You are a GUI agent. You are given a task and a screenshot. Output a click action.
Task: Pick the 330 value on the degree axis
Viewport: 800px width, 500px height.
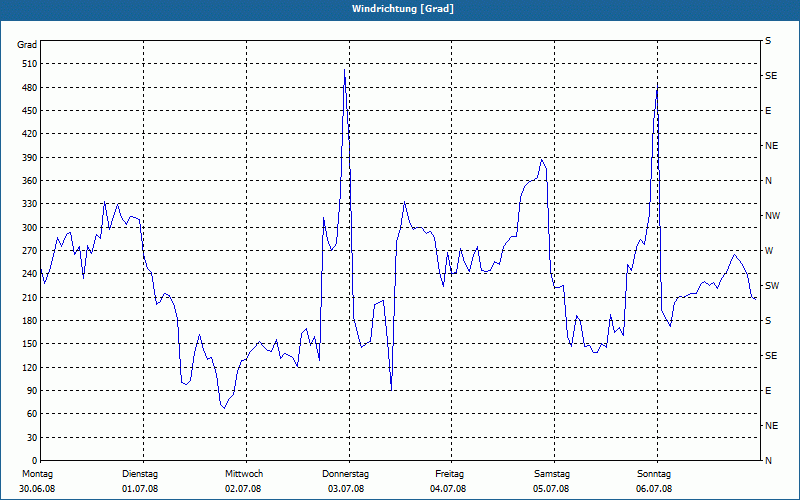[30, 204]
